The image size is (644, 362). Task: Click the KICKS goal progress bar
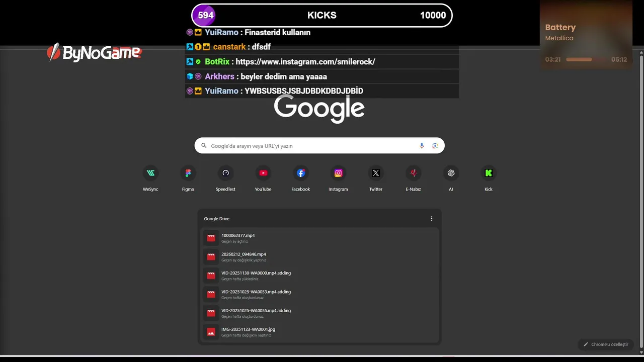(x=322, y=15)
